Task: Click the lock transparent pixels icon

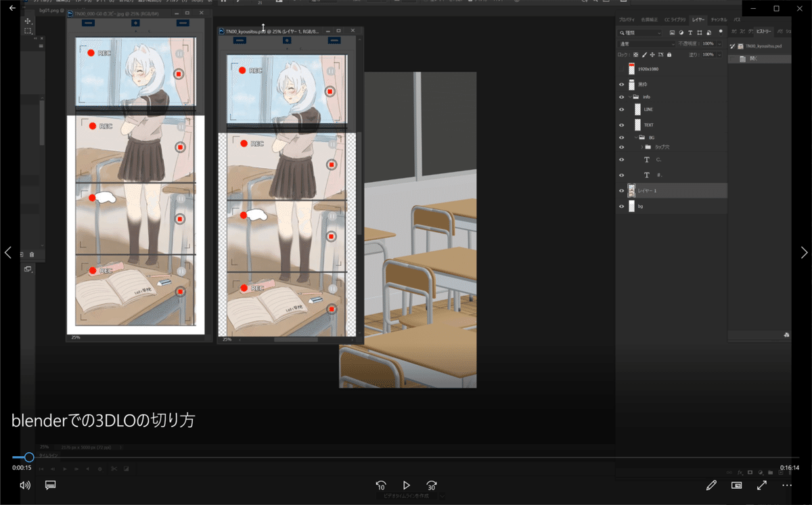Action: click(x=635, y=54)
